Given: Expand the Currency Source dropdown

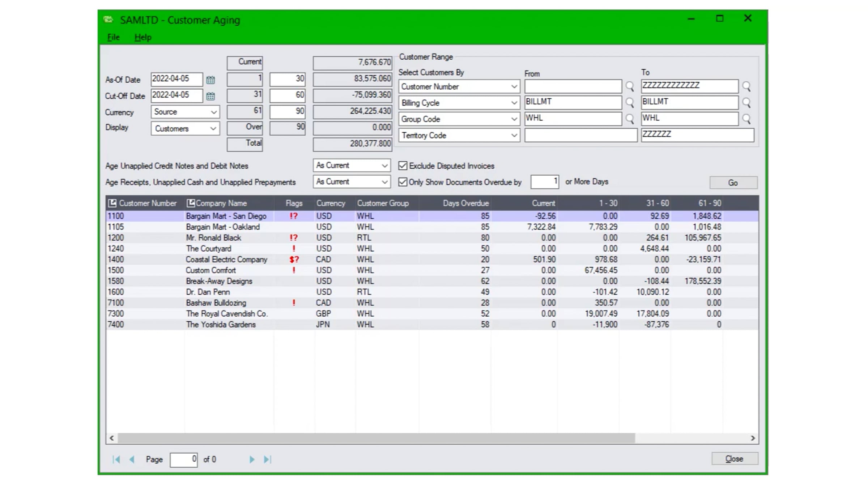Looking at the screenshot, I should click(185, 112).
